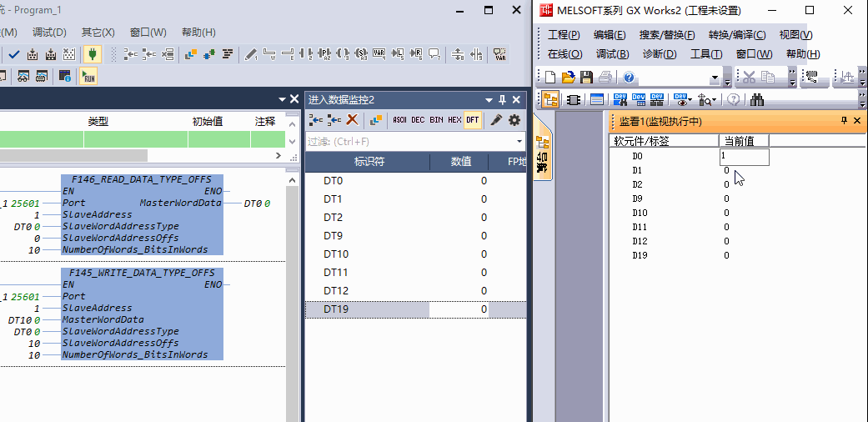The image size is (868, 422).
Task: Open the 诊断(D) menu in GX Works2
Action: (x=659, y=54)
